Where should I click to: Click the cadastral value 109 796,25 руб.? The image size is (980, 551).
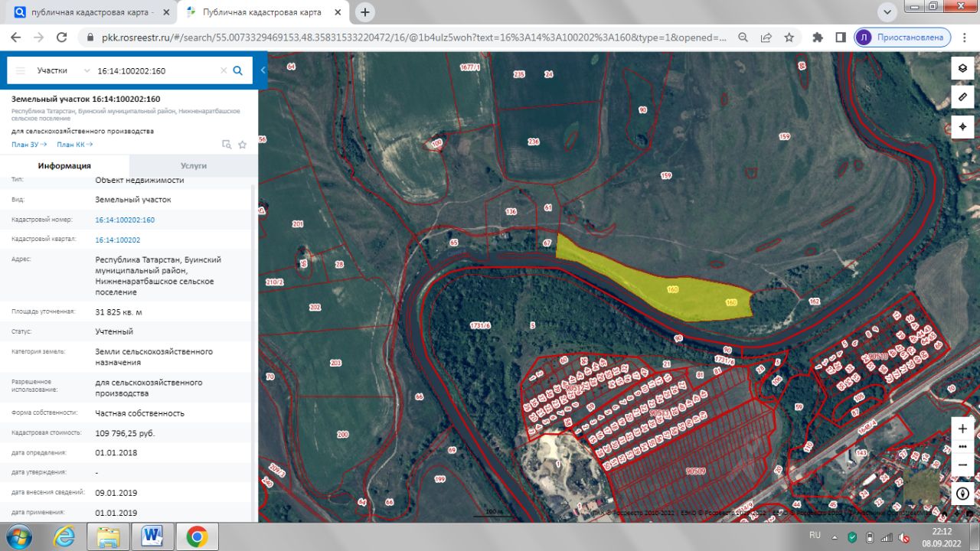(126, 433)
